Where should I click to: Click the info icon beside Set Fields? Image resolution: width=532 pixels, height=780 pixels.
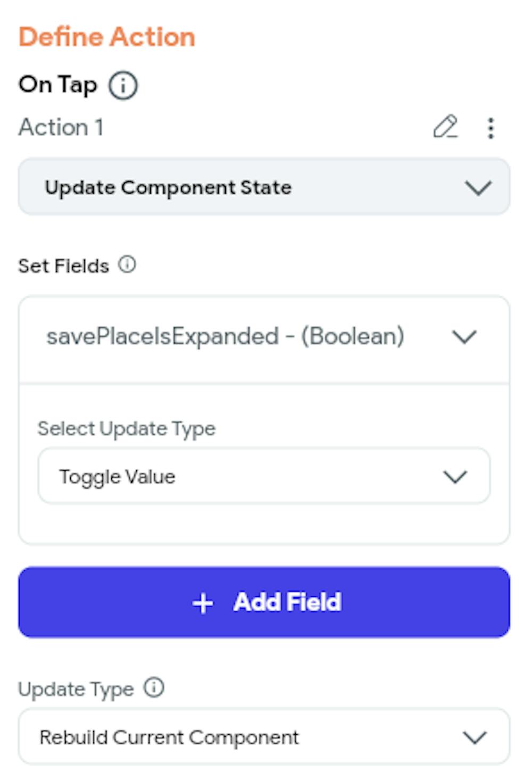click(x=127, y=264)
